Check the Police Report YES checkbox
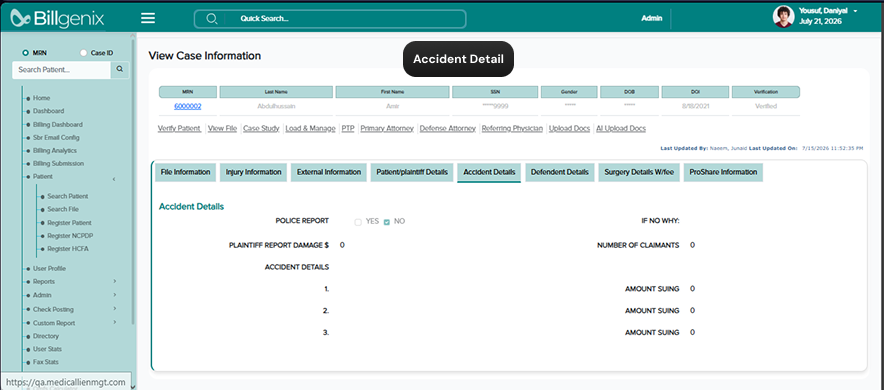The image size is (884, 390). pyautogui.click(x=357, y=222)
